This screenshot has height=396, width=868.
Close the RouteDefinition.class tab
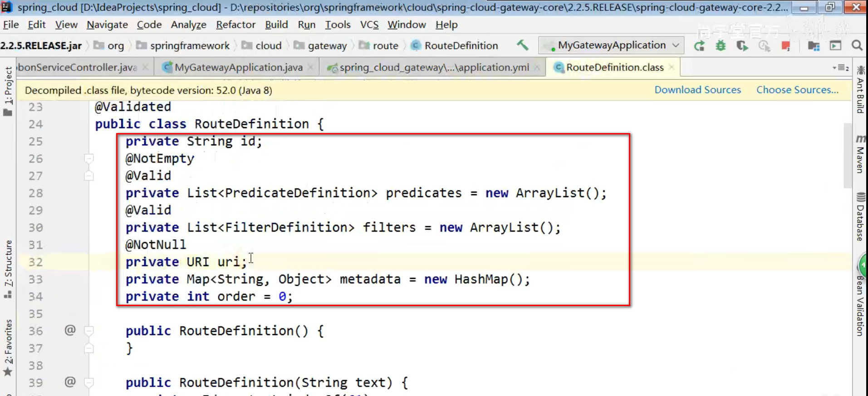point(672,67)
